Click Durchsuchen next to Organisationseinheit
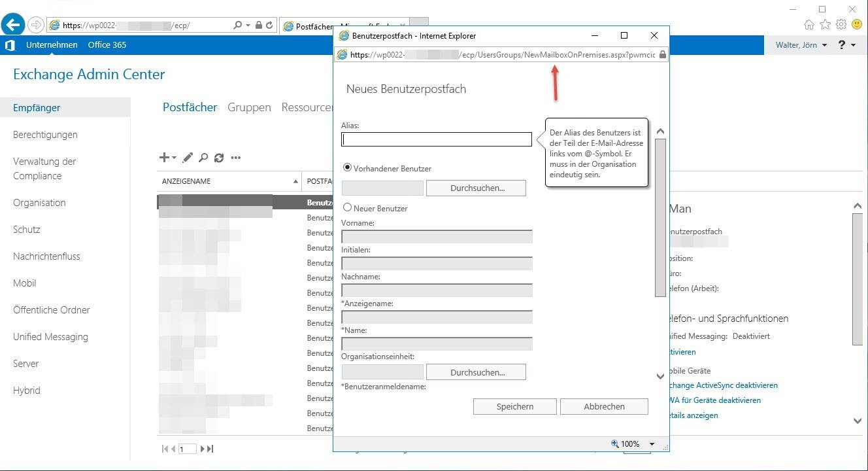Screen dimensions: 868x471 click(x=476, y=372)
